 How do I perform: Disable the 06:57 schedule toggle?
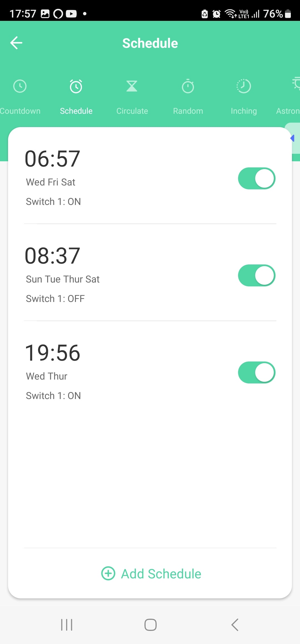pos(257,179)
